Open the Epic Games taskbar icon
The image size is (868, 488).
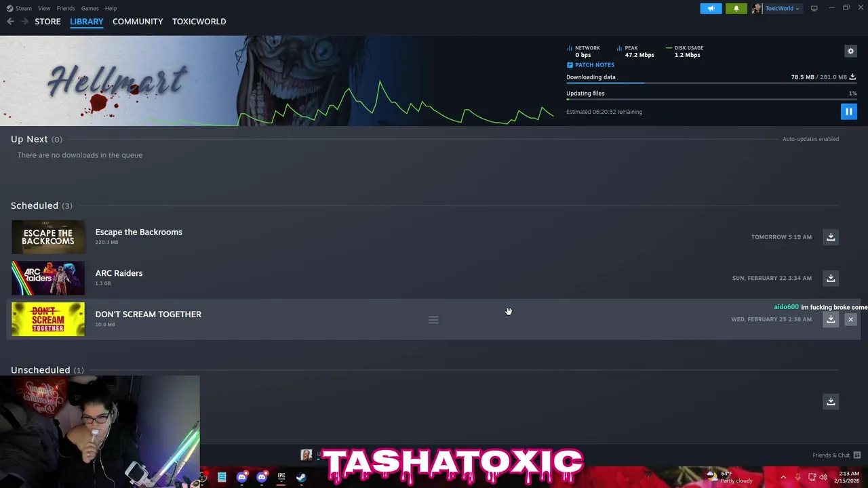pyautogui.click(x=281, y=477)
